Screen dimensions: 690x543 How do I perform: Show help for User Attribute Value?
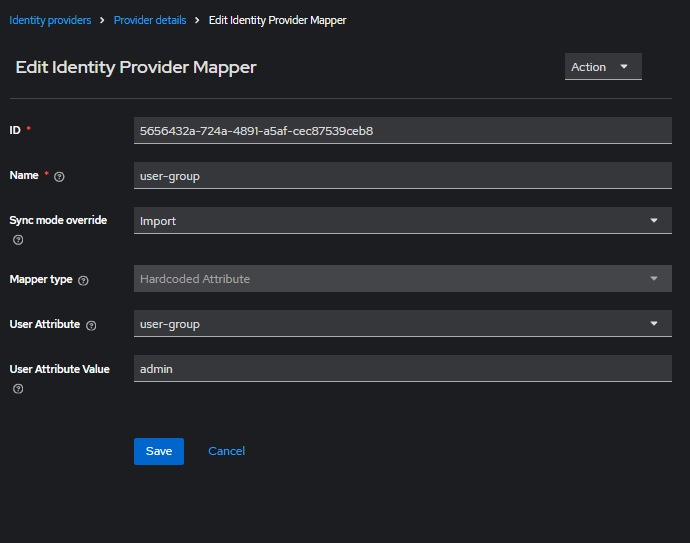point(18,389)
